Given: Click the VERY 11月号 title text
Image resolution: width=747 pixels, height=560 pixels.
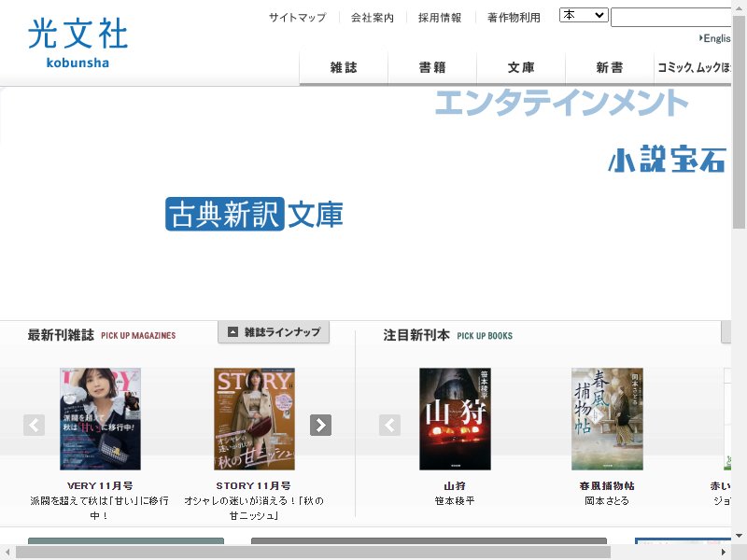Looking at the screenshot, I should [x=100, y=485].
